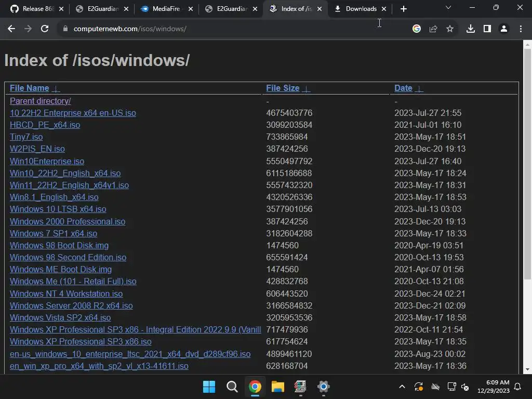
Task: Download en-us_windows_10_enterprise_ltsc_2021 iso
Action: [x=130, y=354]
